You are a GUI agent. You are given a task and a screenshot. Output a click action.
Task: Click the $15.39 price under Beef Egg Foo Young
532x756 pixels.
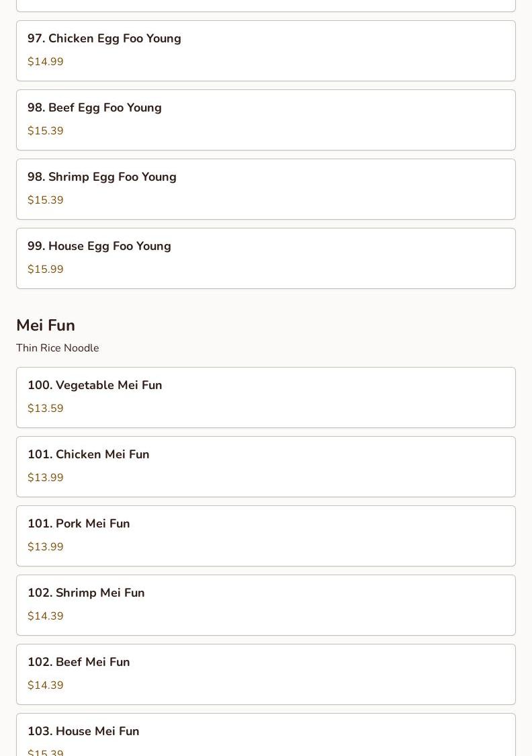(45, 130)
